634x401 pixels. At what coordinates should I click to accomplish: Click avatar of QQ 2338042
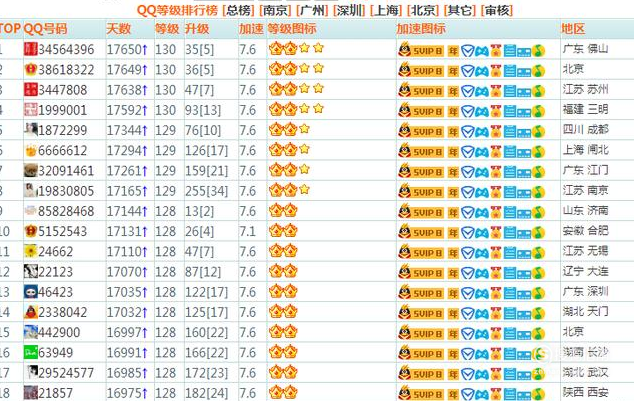[x=30, y=312]
